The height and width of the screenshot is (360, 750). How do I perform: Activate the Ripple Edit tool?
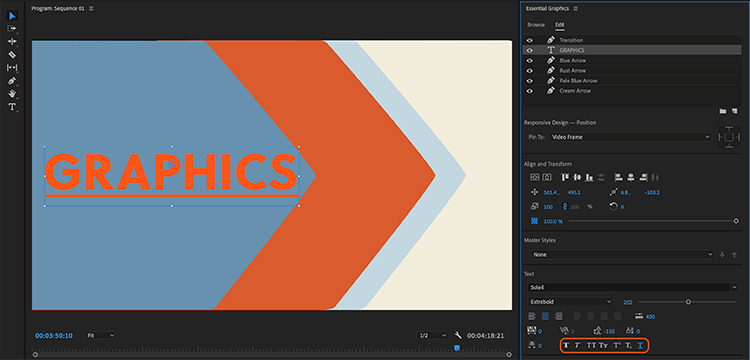pos(12,42)
